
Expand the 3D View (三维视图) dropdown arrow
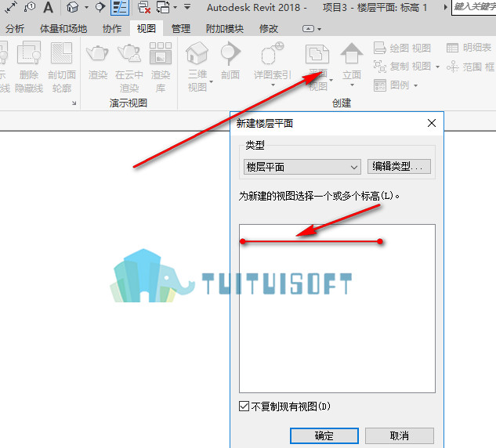pyautogui.click(x=211, y=82)
